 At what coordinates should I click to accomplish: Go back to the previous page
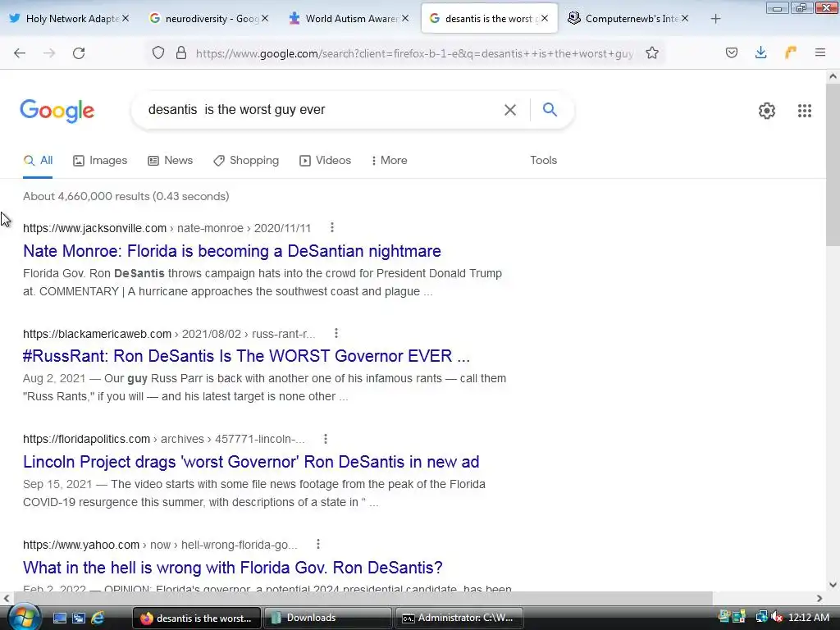click(20, 53)
